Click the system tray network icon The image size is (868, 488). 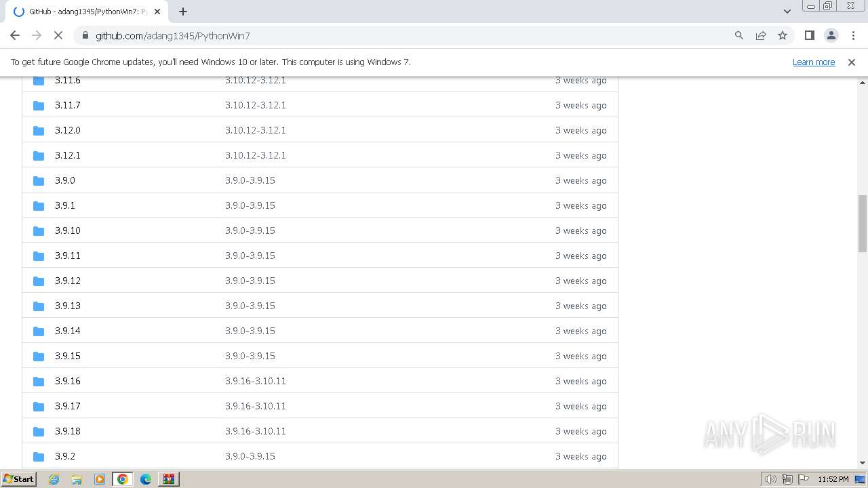(787, 479)
